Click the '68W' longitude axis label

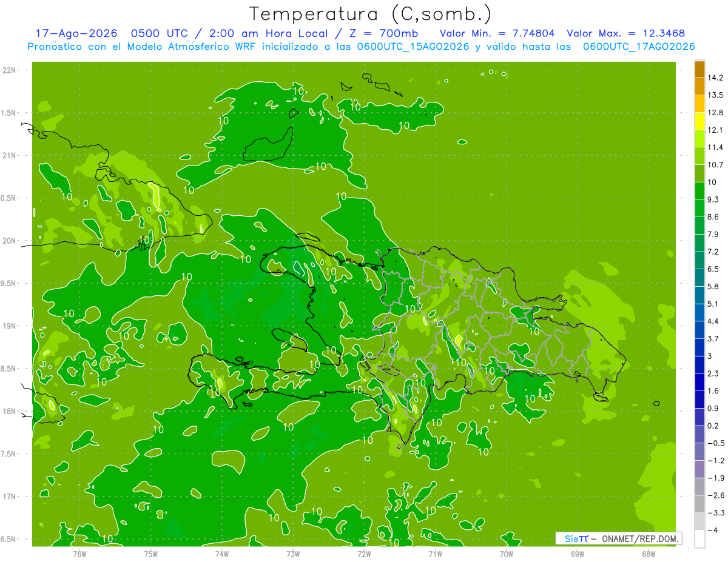click(649, 554)
